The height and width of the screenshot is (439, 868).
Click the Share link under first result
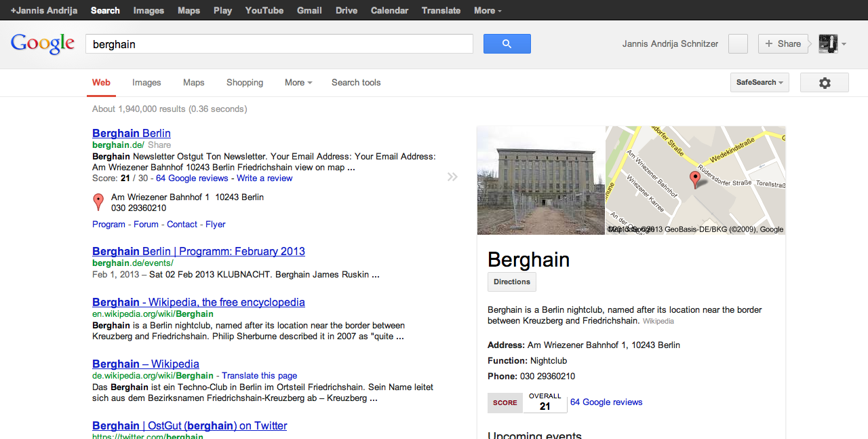pos(159,145)
